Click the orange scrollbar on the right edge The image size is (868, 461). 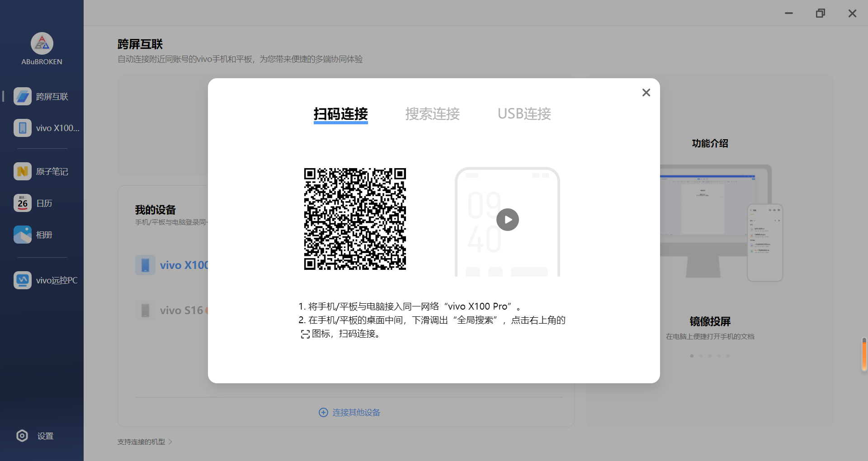(x=864, y=354)
